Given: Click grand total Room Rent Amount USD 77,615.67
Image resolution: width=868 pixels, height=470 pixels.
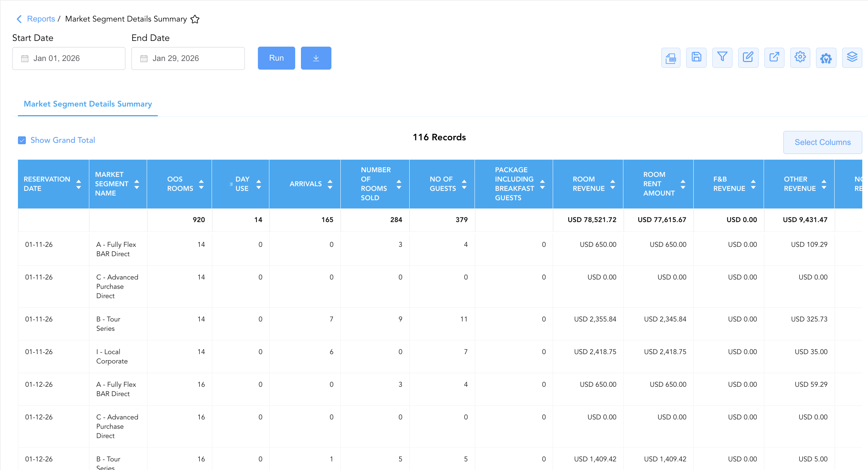Looking at the screenshot, I should click(x=662, y=220).
